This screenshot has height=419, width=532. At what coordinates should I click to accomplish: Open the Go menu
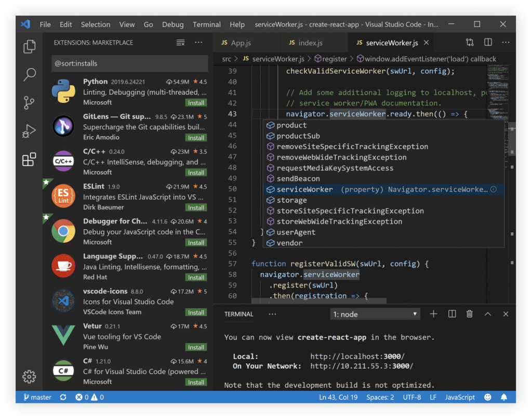(148, 24)
